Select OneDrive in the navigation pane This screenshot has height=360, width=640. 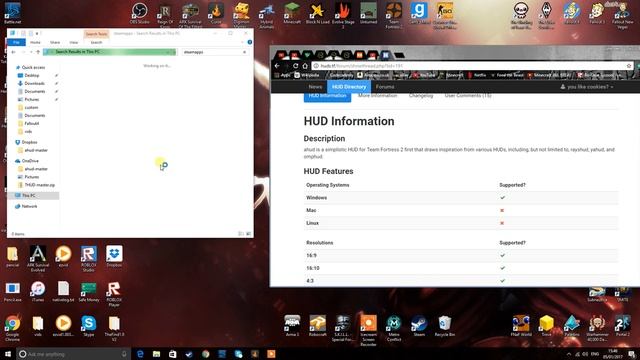[x=30, y=161]
